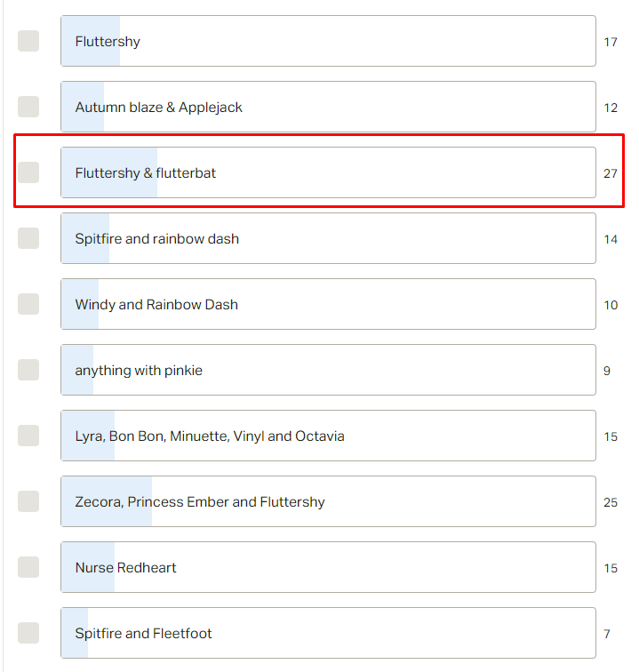639x672 pixels.
Task: Tick the checkbox for Autumn blaze & Applejack
Action: pos(28,107)
